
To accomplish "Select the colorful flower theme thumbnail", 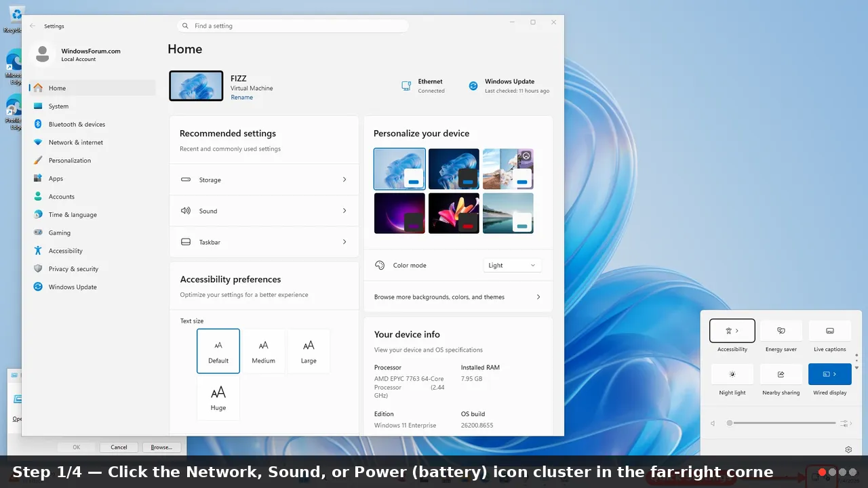I will pyautogui.click(x=454, y=213).
